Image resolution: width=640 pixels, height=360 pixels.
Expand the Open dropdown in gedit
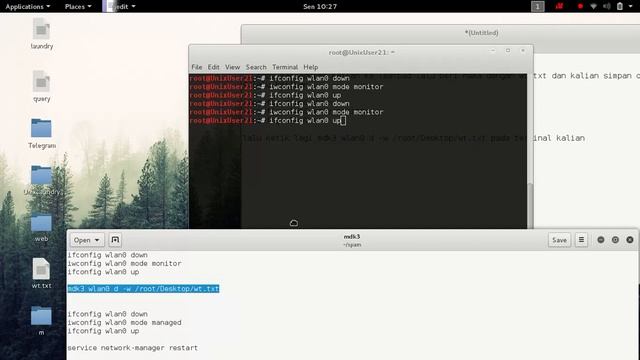pos(87,240)
